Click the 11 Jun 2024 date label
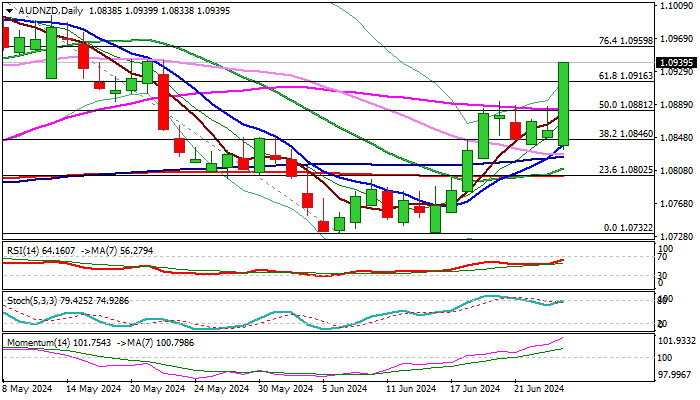 (x=411, y=389)
